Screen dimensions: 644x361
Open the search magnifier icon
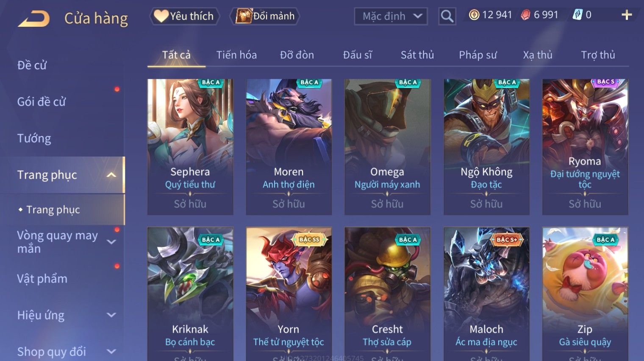[447, 16]
